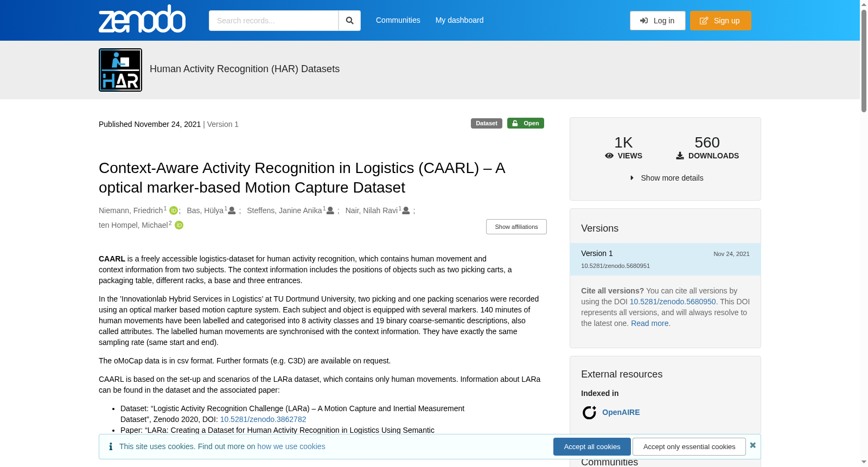This screenshot has height=467, width=868.
Task: Open the HAR community logo thumbnail
Action: pyautogui.click(x=120, y=70)
